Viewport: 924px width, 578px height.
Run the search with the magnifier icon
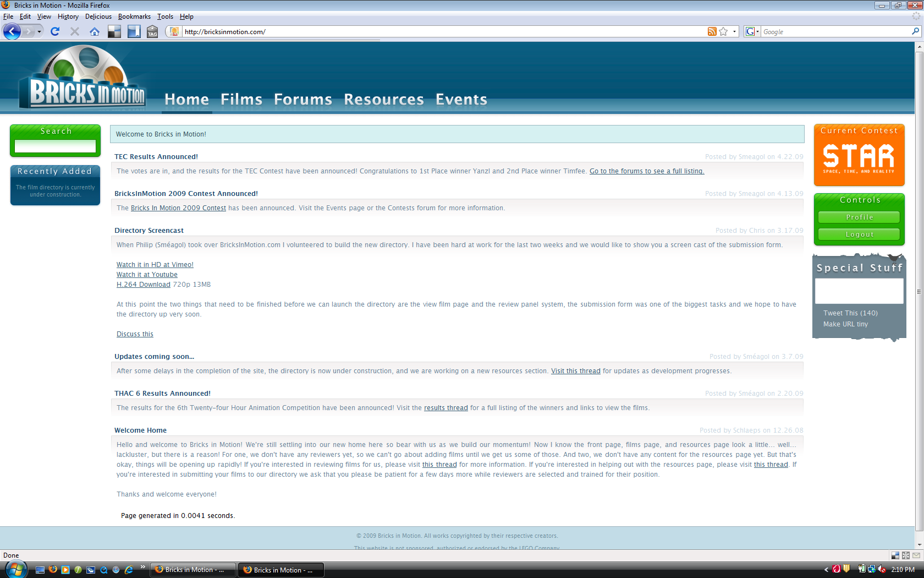[915, 31]
